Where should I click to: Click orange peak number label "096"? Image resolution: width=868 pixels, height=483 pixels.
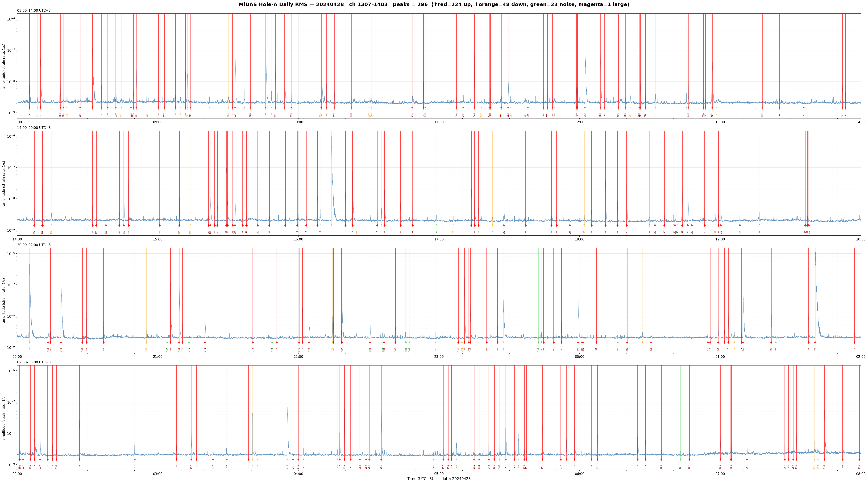tap(190, 232)
